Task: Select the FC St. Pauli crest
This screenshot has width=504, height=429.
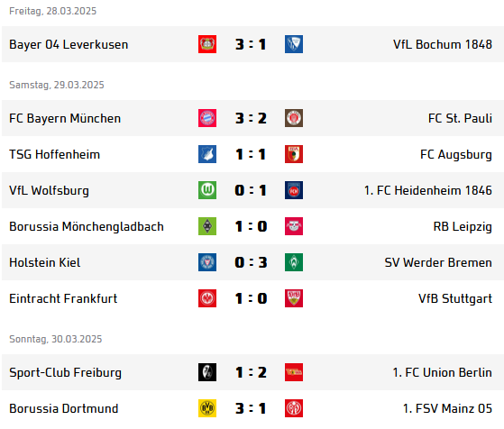Action: (294, 118)
